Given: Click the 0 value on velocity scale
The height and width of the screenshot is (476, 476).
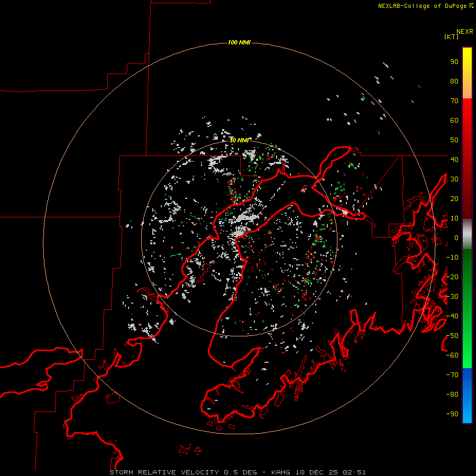Looking at the screenshot, I should pyautogui.click(x=456, y=238).
